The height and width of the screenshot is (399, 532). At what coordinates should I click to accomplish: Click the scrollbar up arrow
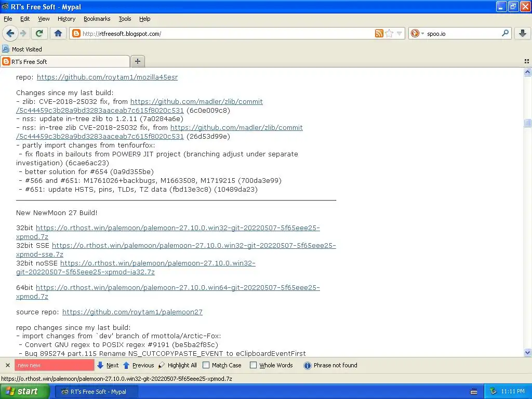(x=527, y=72)
